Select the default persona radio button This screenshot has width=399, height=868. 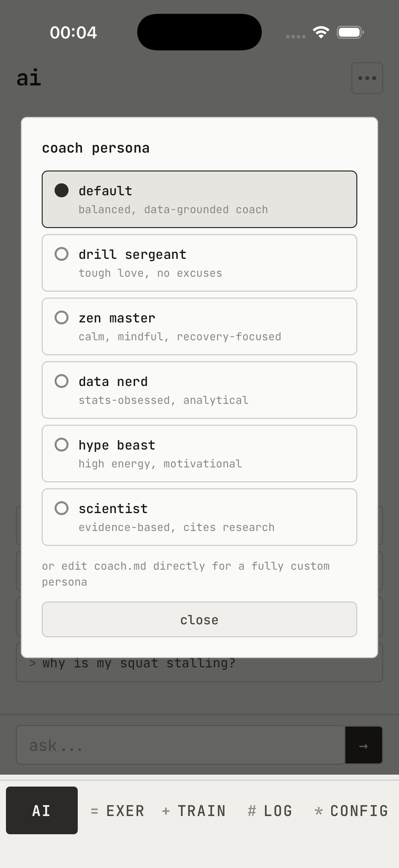tap(62, 190)
